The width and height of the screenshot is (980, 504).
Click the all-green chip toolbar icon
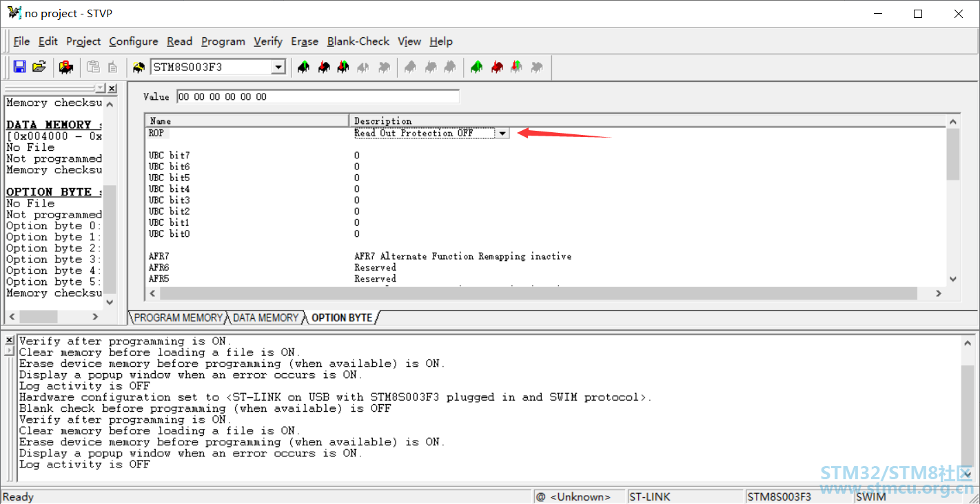coord(476,67)
